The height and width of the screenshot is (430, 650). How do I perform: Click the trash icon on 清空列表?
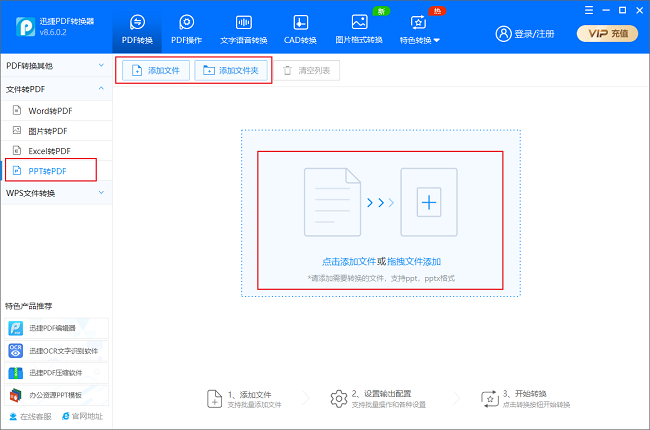point(288,70)
